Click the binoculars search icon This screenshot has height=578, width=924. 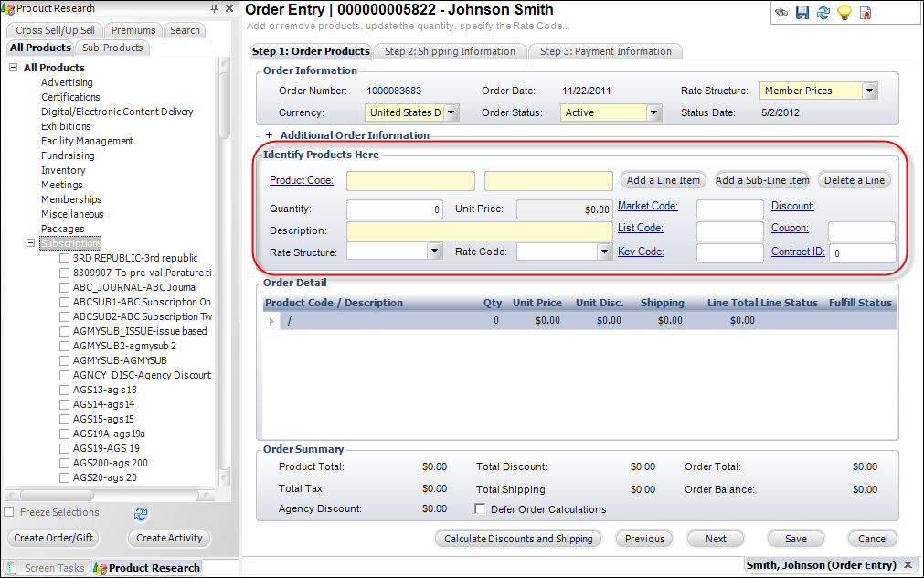[x=782, y=13]
